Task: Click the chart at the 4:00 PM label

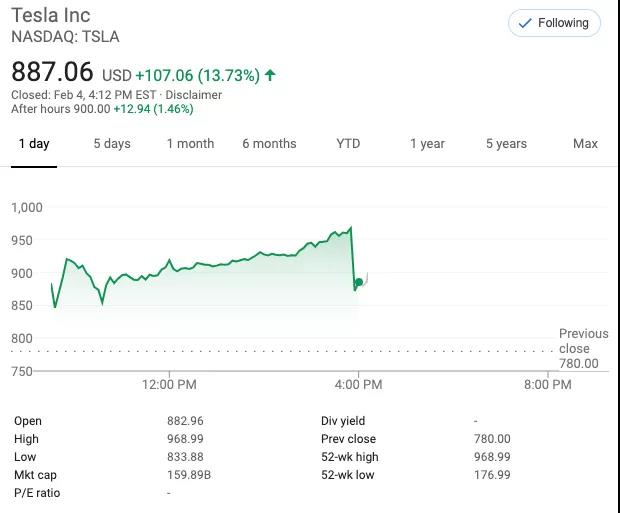Action: click(359, 385)
